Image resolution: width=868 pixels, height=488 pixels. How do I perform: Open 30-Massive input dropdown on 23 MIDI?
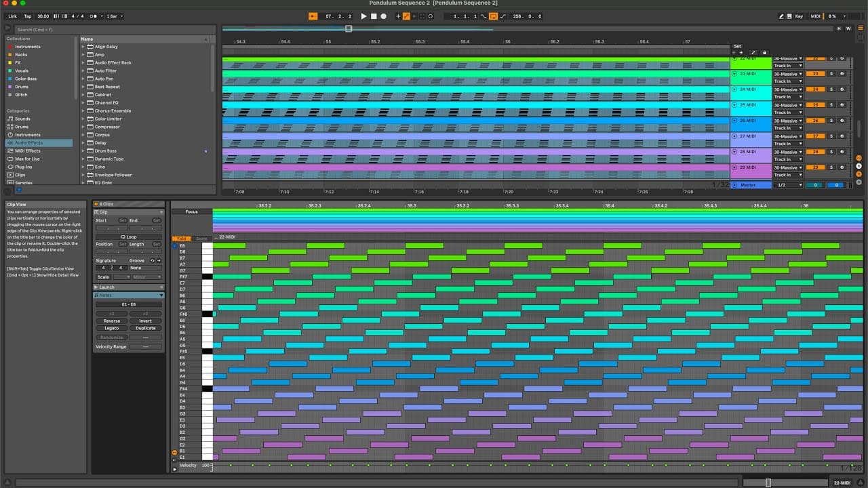click(x=788, y=74)
